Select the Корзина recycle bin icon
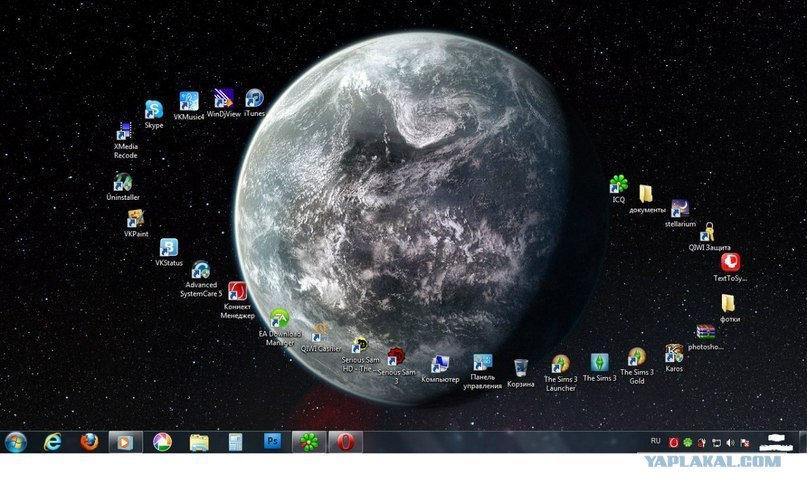807x491 pixels. (520, 368)
